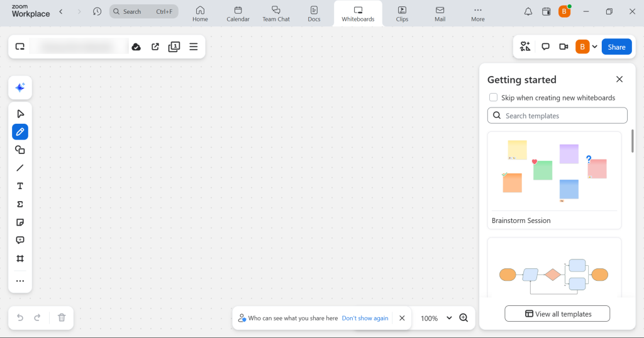Select the Shapes tool

pos(20,150)
